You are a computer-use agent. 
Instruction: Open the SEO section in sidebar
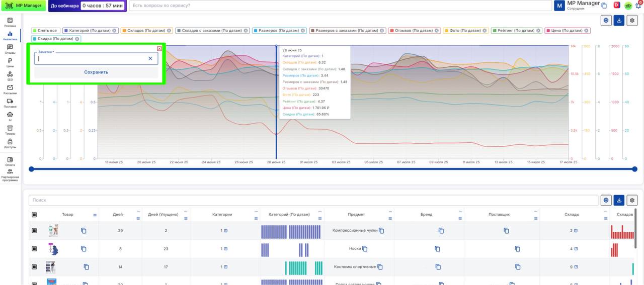tap(10, 76)
